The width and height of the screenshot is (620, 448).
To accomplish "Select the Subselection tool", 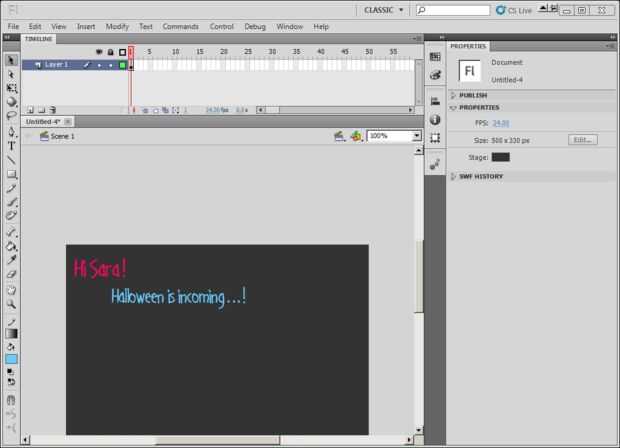I will pyautogui.click(x=11, y=74).
